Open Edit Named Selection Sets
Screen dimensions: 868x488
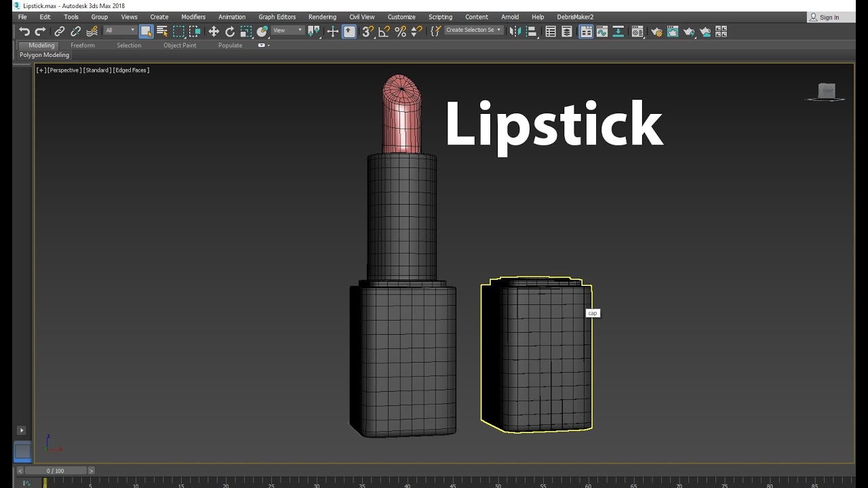(x=435, y=31)
